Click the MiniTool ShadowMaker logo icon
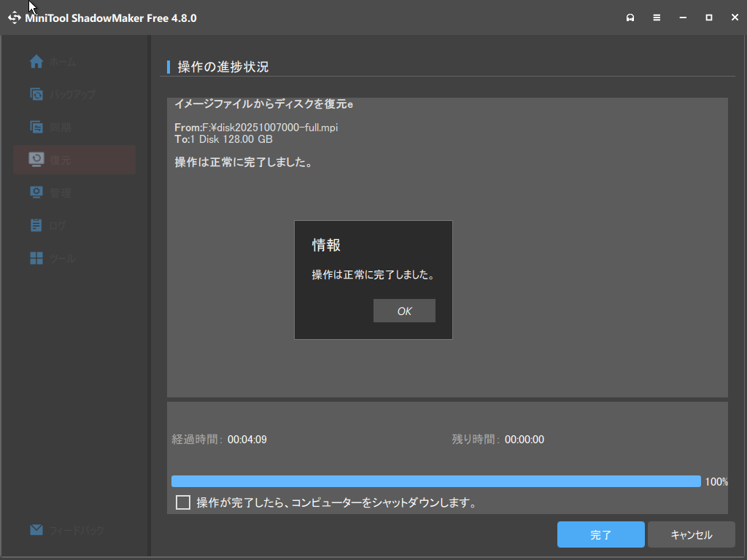This screenshot has width=747, height=560. (x=15, y=17)
